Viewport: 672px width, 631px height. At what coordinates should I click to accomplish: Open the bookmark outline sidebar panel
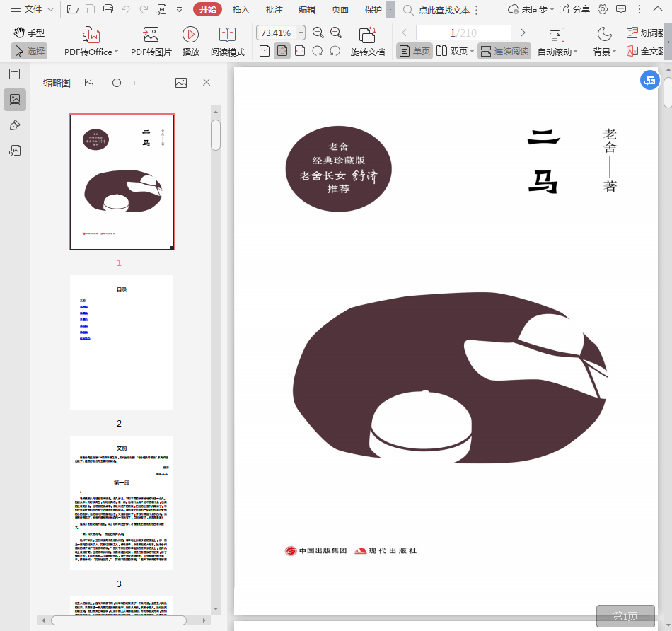(x=14, y=74)
